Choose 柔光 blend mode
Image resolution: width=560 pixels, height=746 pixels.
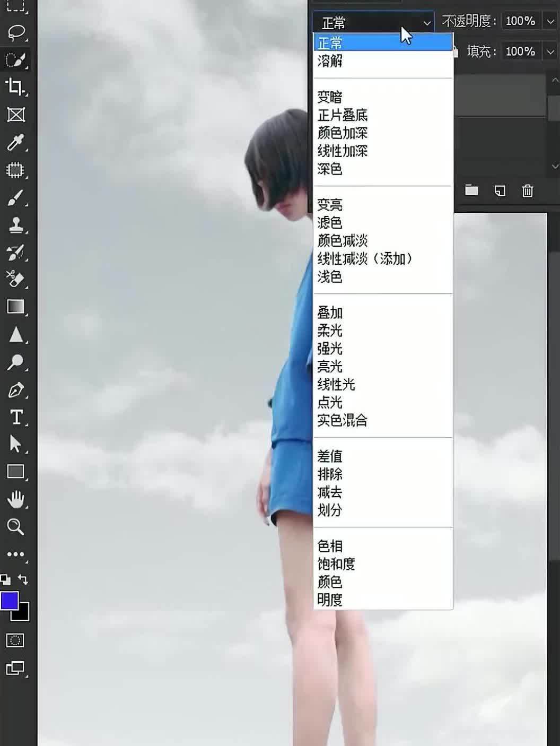click(x=330, y=331)
